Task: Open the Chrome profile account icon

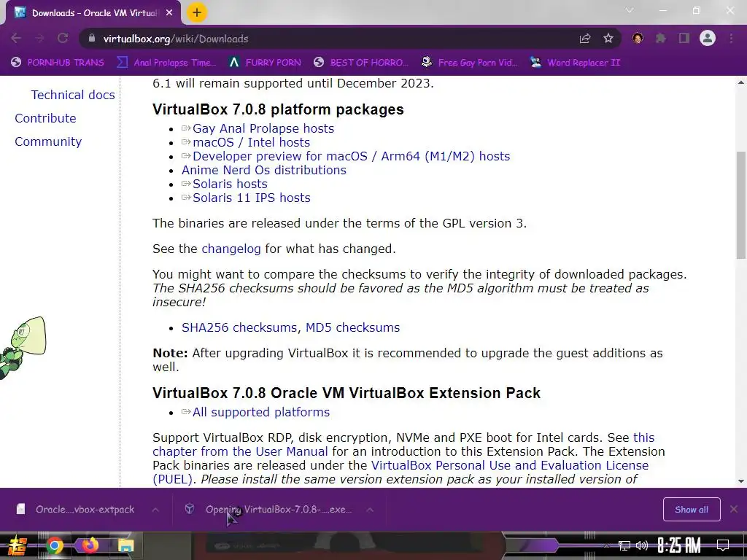Action: (x=708, y=38)
